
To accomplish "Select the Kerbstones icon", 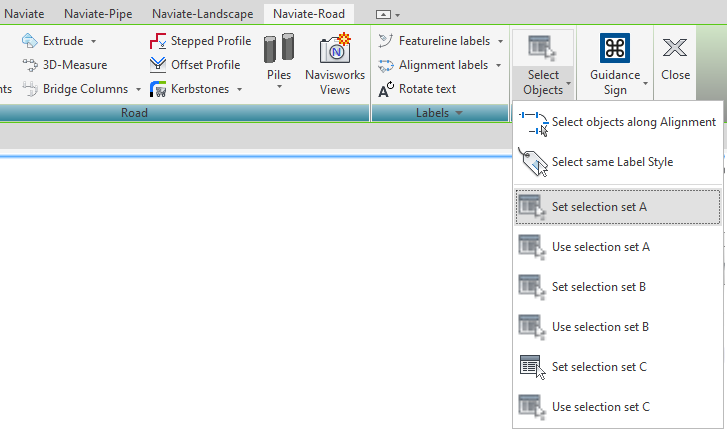I will point(158,89).
